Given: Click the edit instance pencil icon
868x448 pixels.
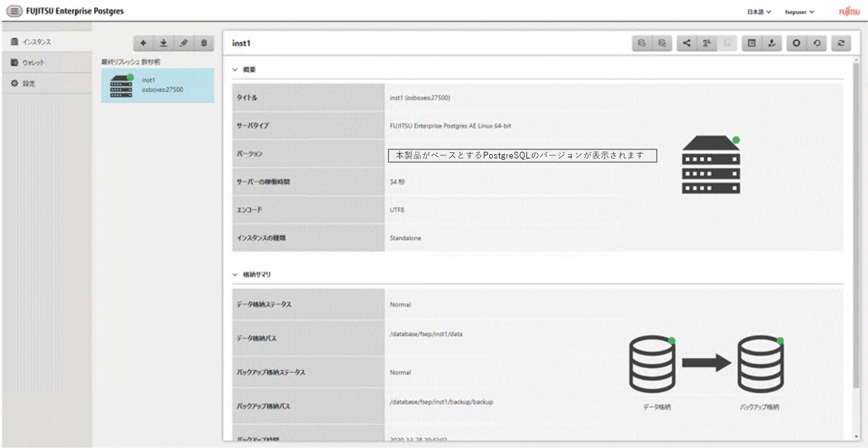Looking at the screenshot, I should click(x=184, y=43).
